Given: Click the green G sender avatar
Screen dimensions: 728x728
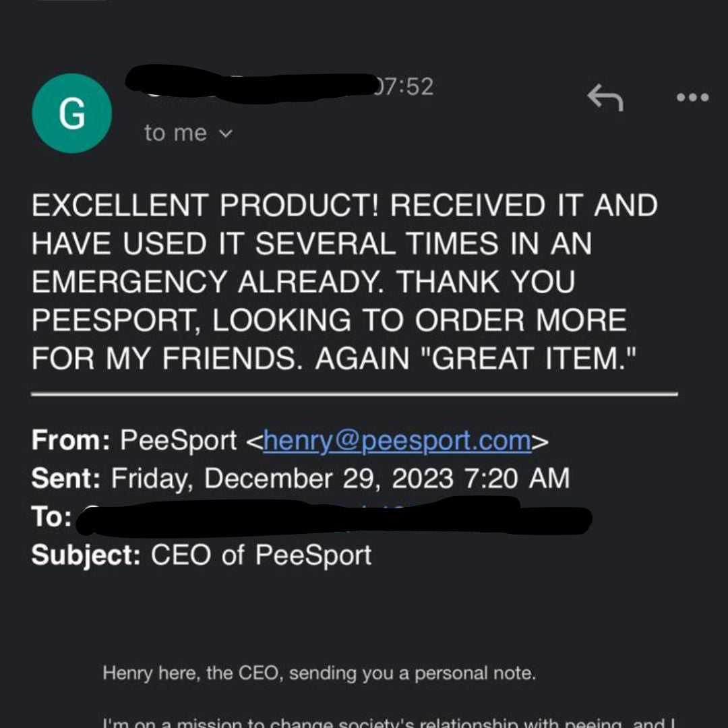Looking at the screenshot, I should pyautogui.click(x=72, y=113).
